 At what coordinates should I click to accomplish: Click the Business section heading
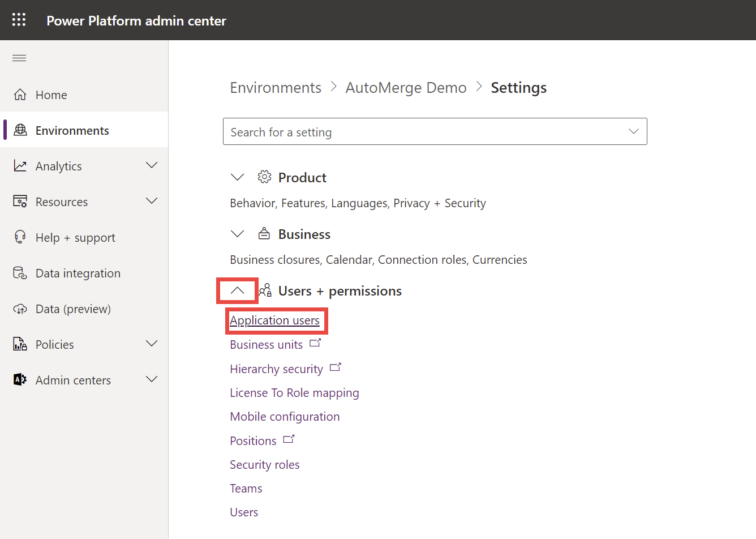point(304,234)
